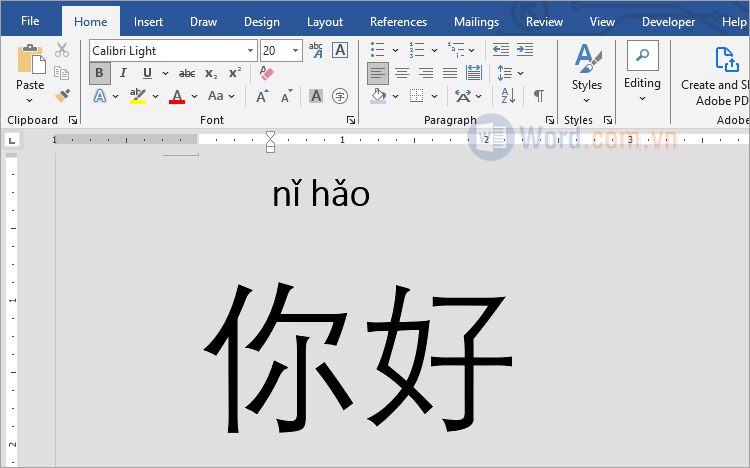This screenshot has width=750, height=468.
Task: Click the Cut scissors icon
Action: click(x=62, y=50)
